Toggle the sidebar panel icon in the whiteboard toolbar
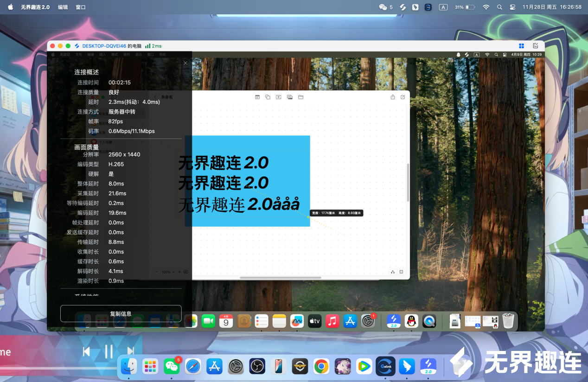Viewport: 588px width, 382px height. tap(257, 97)
